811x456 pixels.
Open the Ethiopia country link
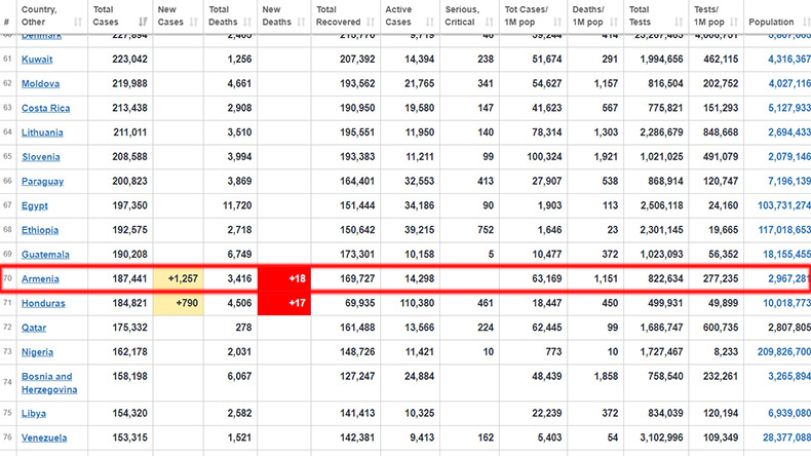coord(40,230)
